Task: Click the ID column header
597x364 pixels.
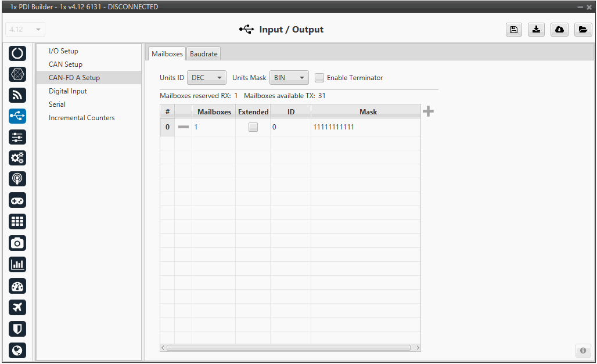Action: tap(291, 111)
